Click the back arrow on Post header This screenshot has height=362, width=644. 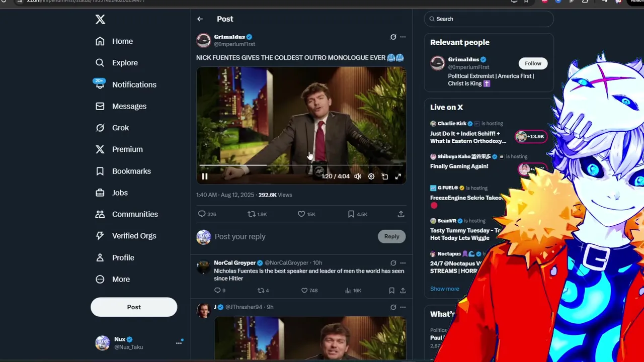(x=200, y=19)
